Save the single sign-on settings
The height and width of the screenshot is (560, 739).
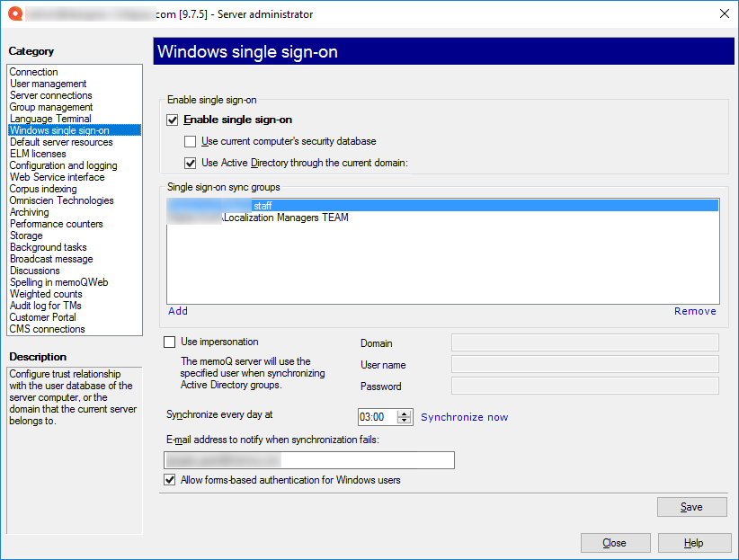click(x=691, y=506)
